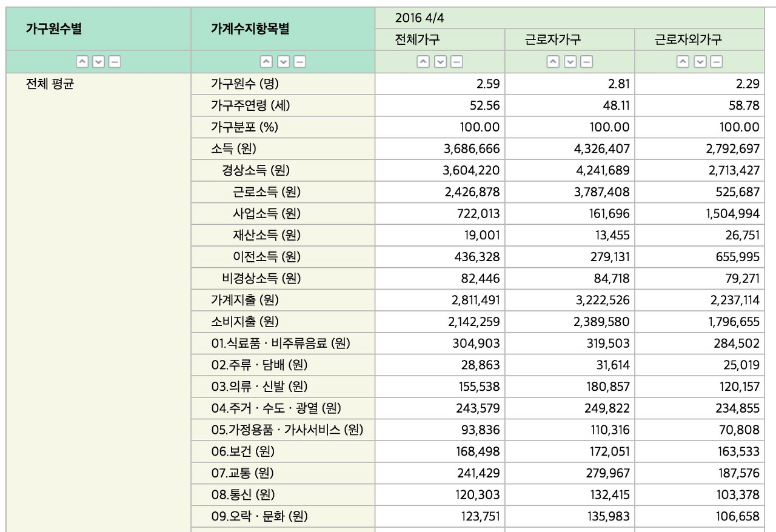Sort 가계수지항목별 column descending with down arrow
776x532 pixels.
(283, 62)
